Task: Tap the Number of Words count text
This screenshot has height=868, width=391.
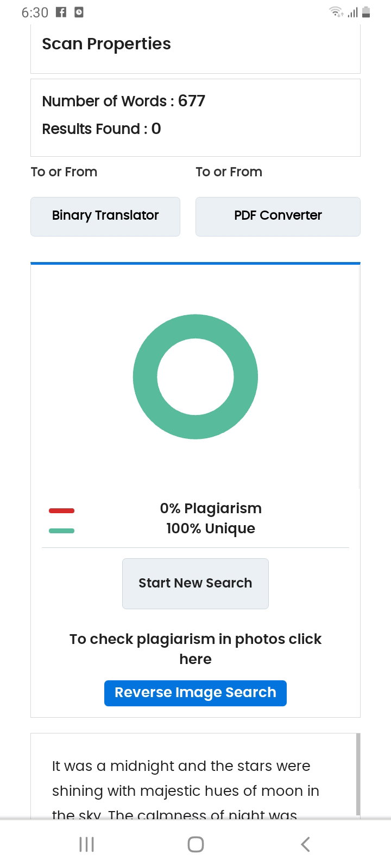Action: coord(124,101)
